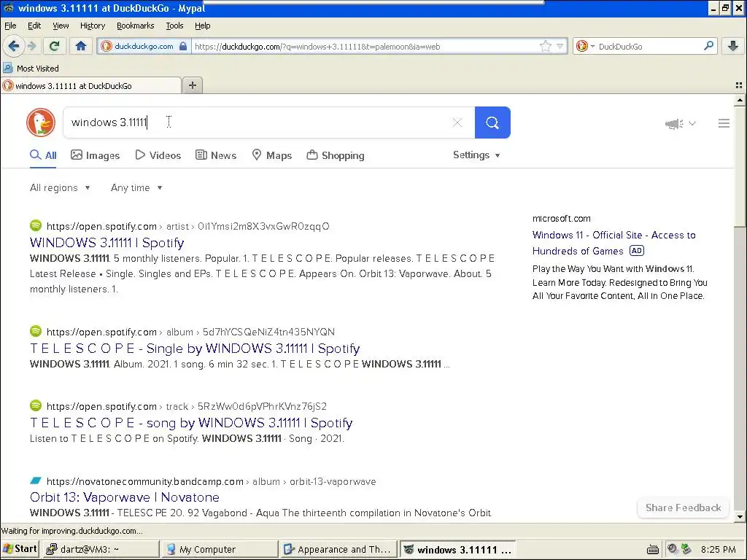Click the keyboard icon in system tray
This screenshot has height=560, width=747.
[653, 550]
